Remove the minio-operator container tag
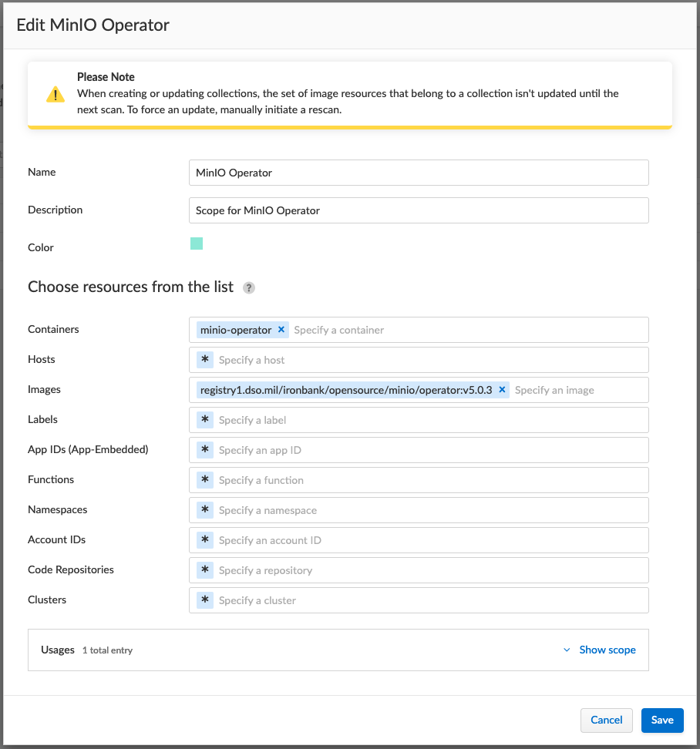Viewport: 700px width, 749px height. click(281, 330)
